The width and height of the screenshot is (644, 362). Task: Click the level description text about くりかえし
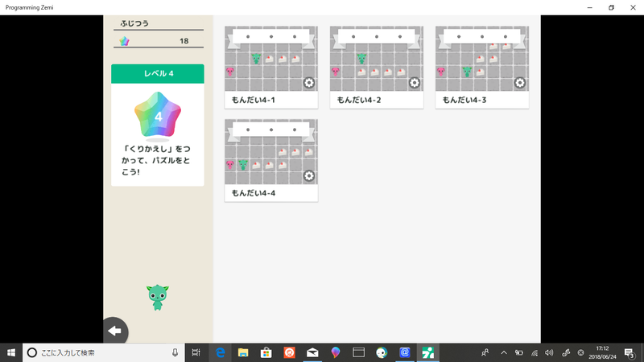(156, 160)
